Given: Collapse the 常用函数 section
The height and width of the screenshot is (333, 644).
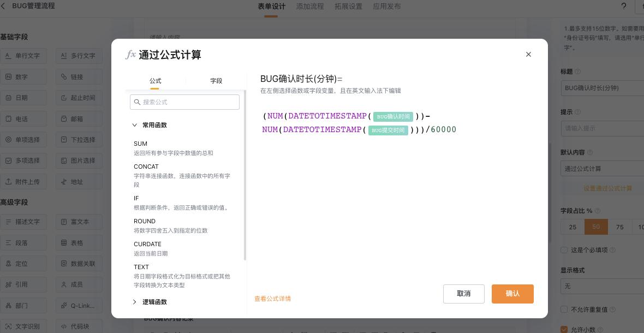Looking at the screenshot, I should click(135, 125).
